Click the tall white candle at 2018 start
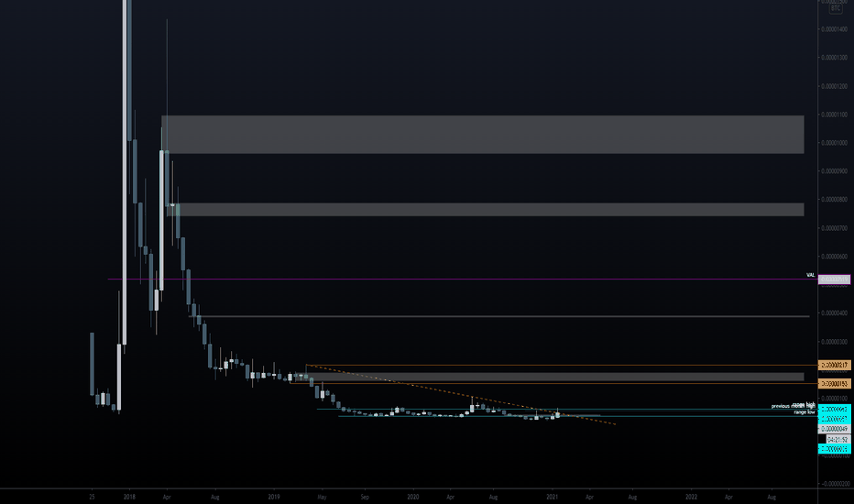The width and height of the screenshot is (854, 504). 125,172
